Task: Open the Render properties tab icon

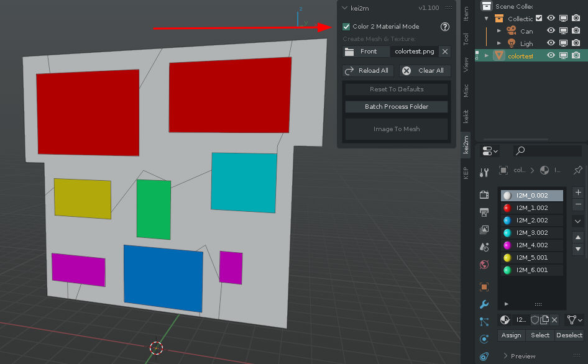Action: [x=484, y=194]
